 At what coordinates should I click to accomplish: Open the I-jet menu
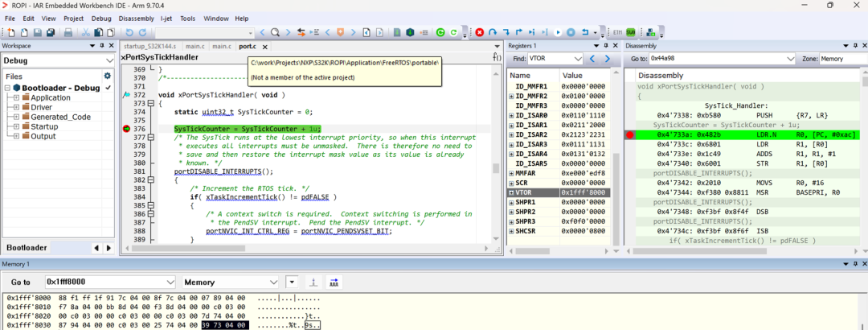166,19
